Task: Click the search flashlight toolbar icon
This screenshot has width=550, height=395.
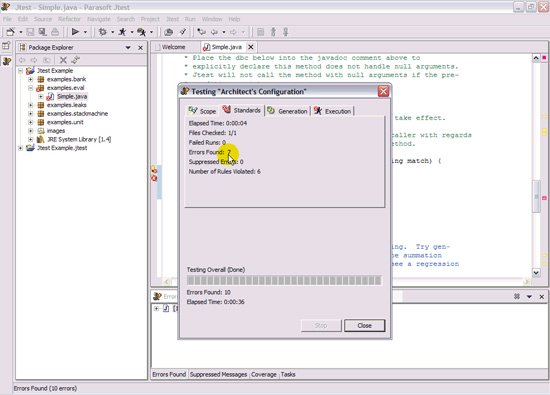Action: coord(183,32)
